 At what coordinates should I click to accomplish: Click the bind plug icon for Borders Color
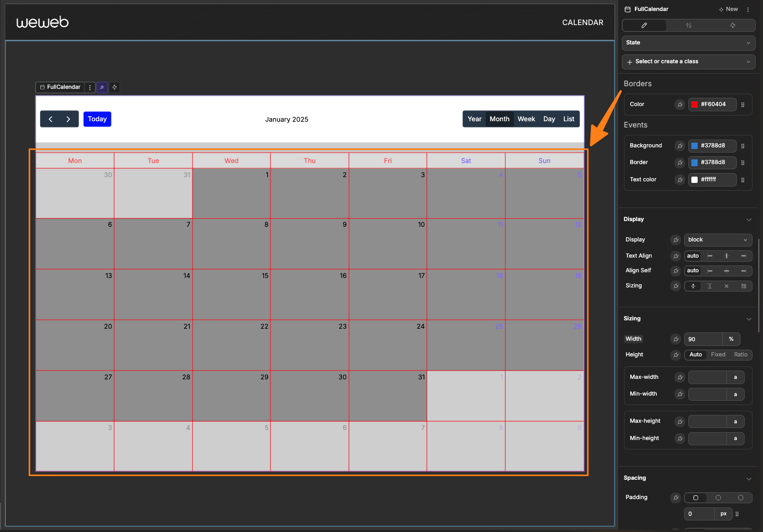point(680,105)
